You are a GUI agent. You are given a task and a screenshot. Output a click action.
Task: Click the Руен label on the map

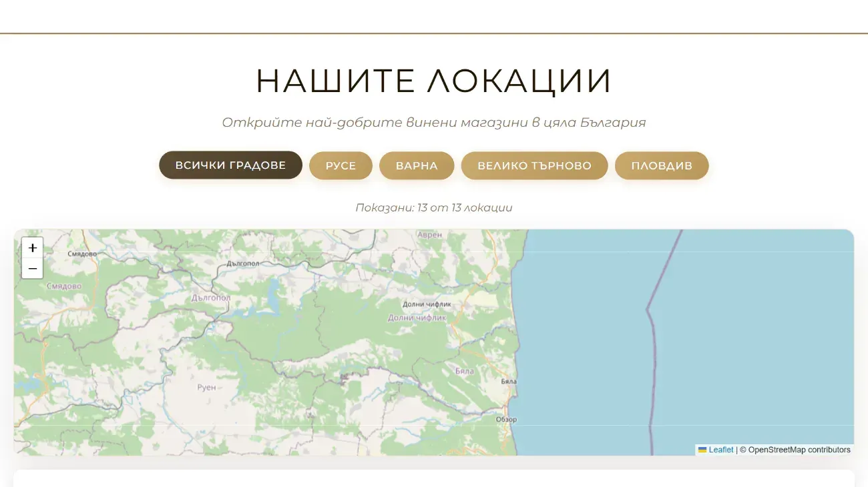(207, 388)
